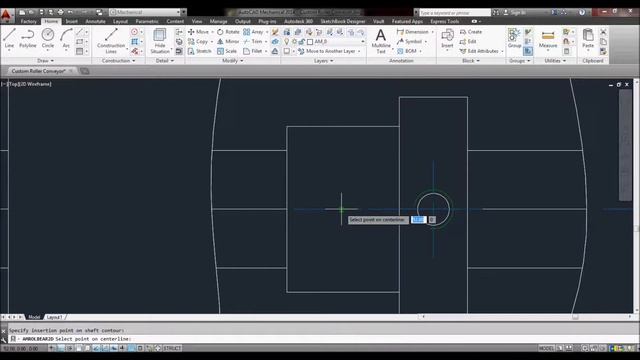
Task: Open the Factory ribbon tab
Action: (x=29, y=21)
